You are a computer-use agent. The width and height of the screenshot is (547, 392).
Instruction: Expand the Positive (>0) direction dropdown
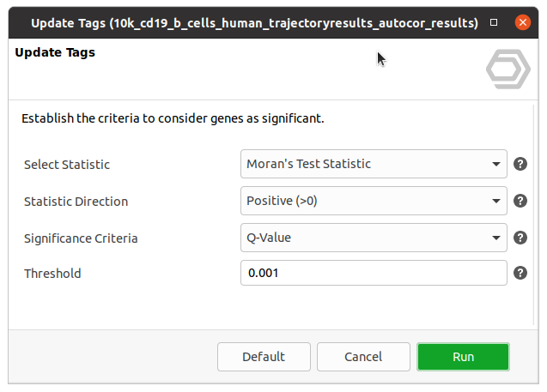click(374, 201)
